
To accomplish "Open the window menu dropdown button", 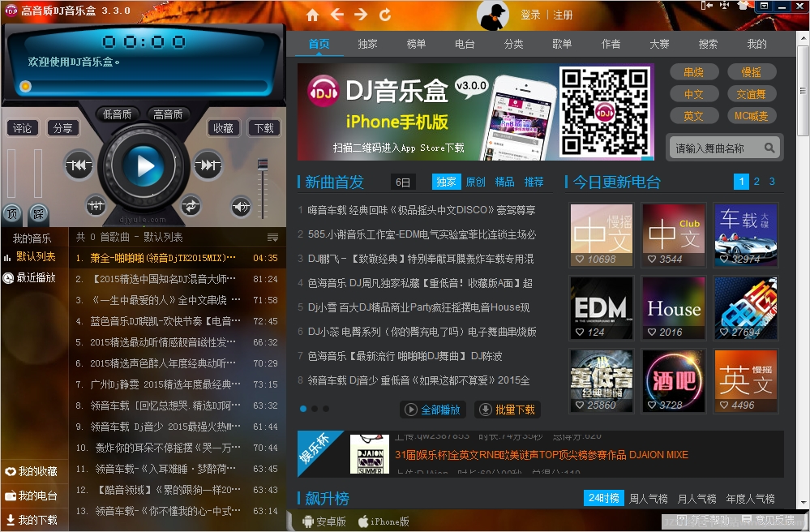I will point(764,6).
